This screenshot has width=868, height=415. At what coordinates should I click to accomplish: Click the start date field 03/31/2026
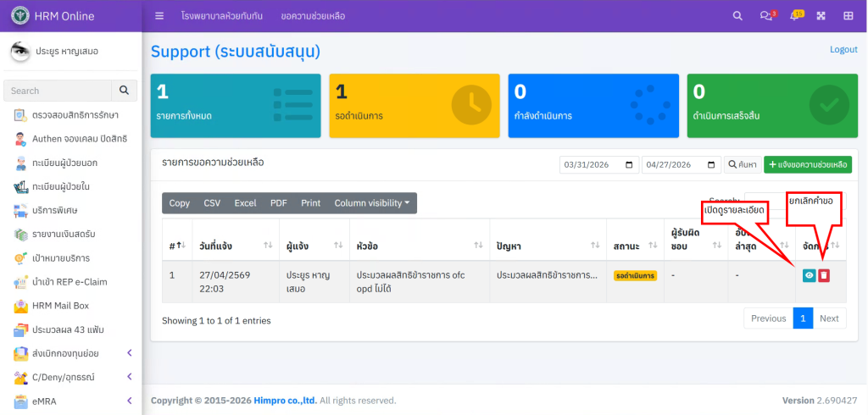[x=592, y=164]
